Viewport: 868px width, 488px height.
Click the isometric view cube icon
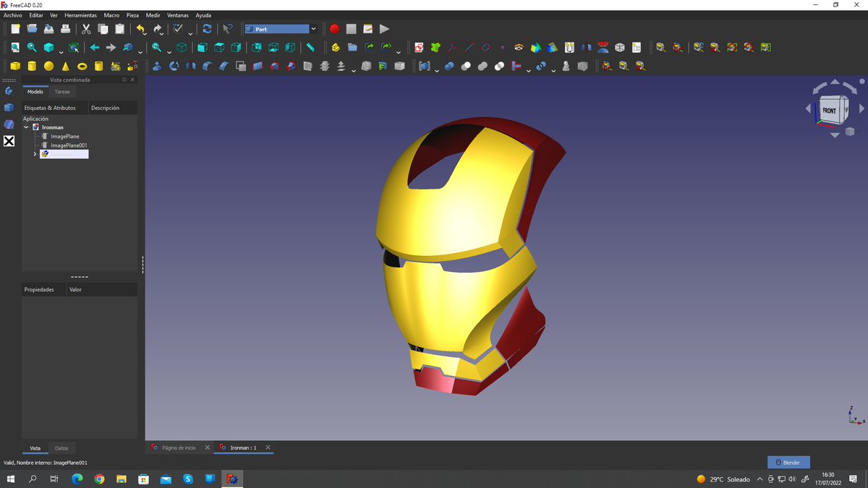[182, 48]
